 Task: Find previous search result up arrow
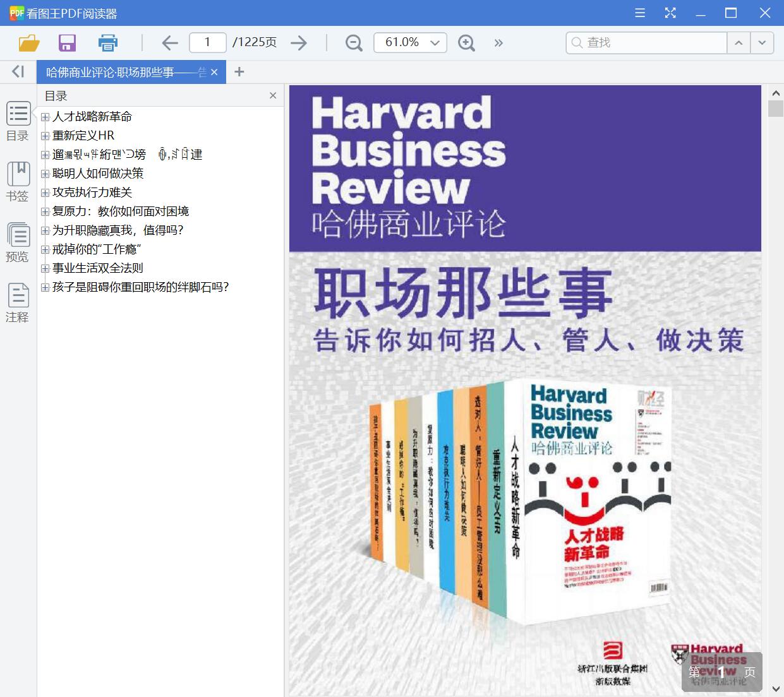(739, 42)
